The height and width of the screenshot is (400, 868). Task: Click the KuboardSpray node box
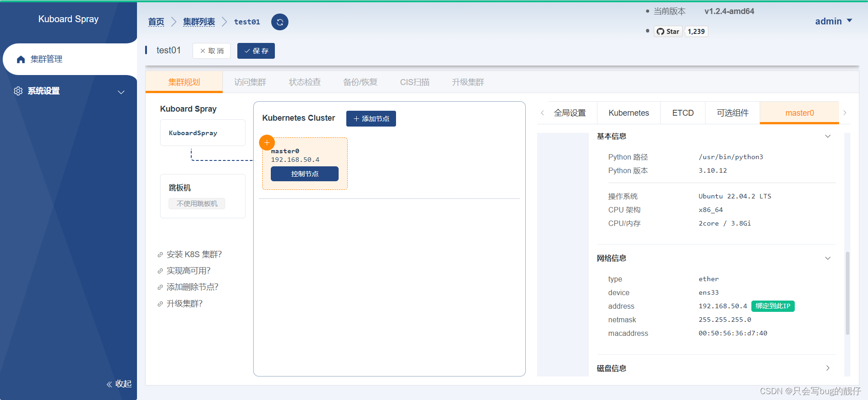203,132
